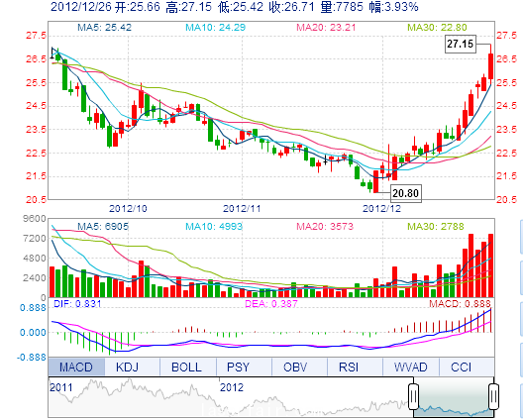Viewport: 523px width, 420px height.
Task: Click the 20.80 low price label
Action: point(405,193)
